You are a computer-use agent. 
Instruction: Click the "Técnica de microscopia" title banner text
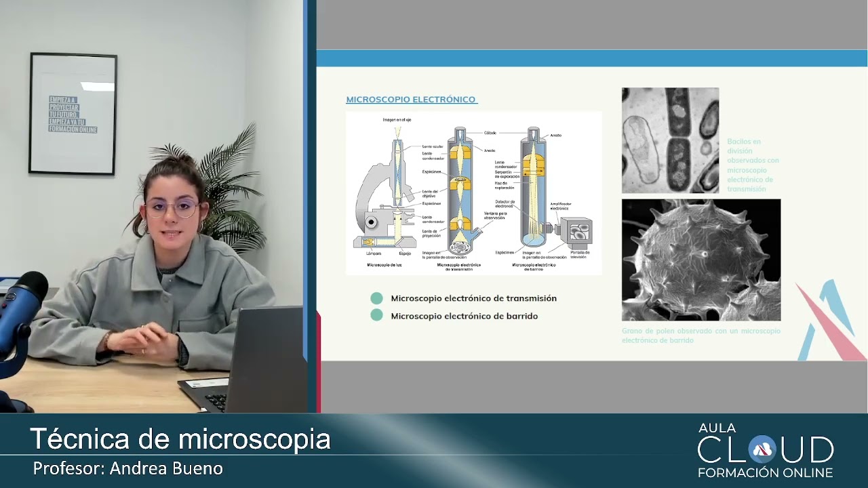pyautogui.click(x=180, y=439)
